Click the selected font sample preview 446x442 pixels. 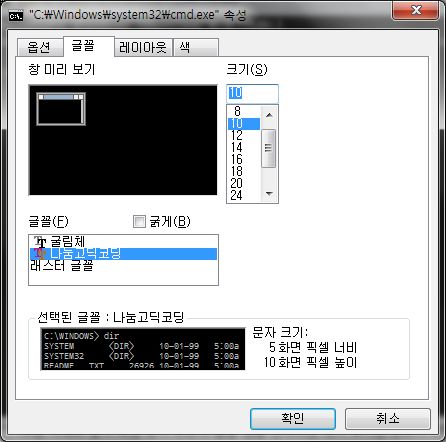click(143, 349)
